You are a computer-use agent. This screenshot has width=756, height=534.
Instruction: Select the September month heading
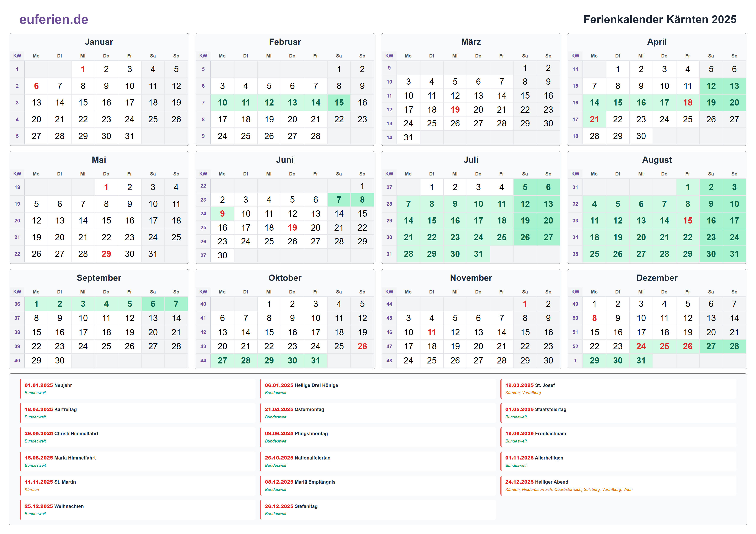(x=99, y=278)
